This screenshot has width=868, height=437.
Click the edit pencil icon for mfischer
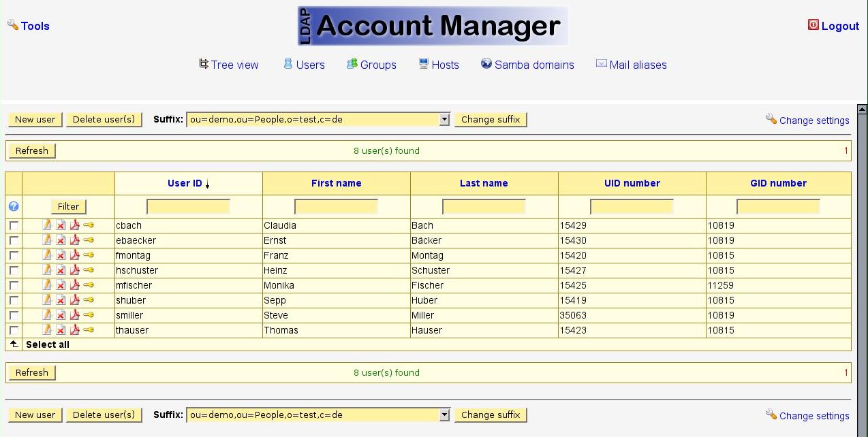(47, 285)
